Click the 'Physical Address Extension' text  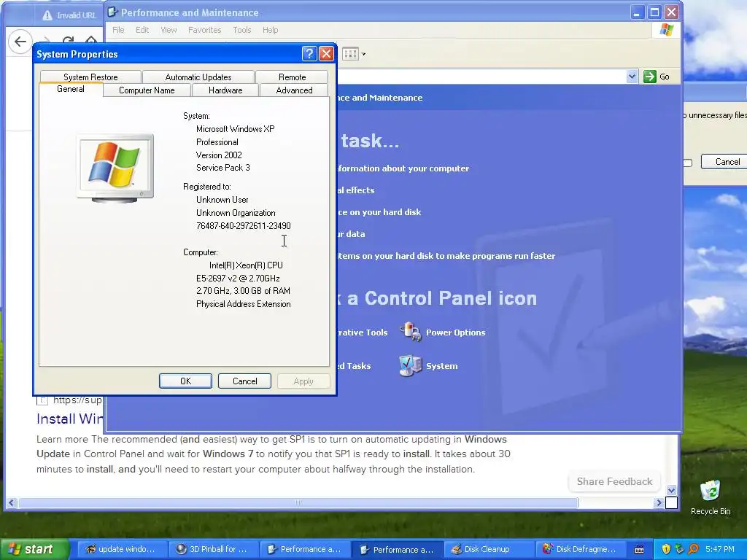244,304
